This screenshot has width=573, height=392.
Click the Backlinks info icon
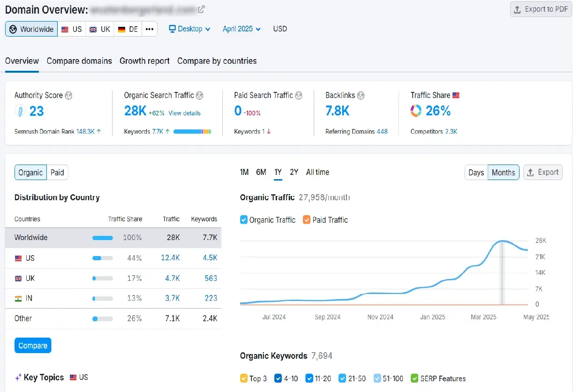361,96
